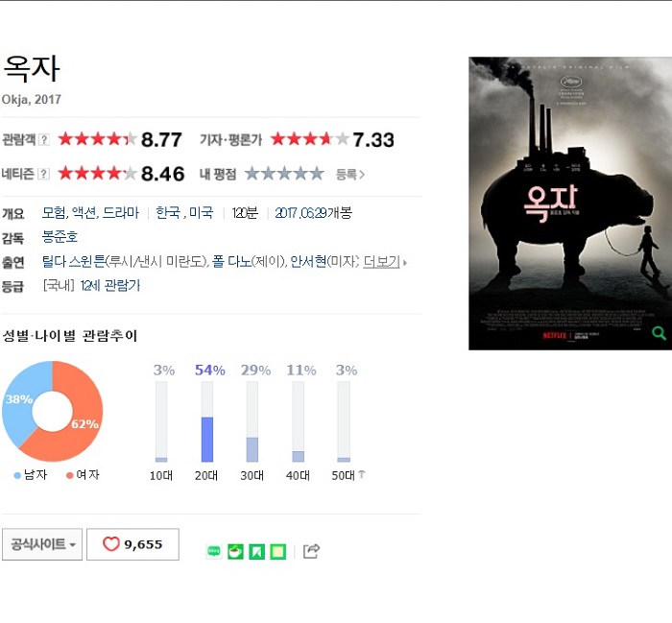Click the magnifier icon on the poster
The image size is (672, 623).
pos(659,333)
